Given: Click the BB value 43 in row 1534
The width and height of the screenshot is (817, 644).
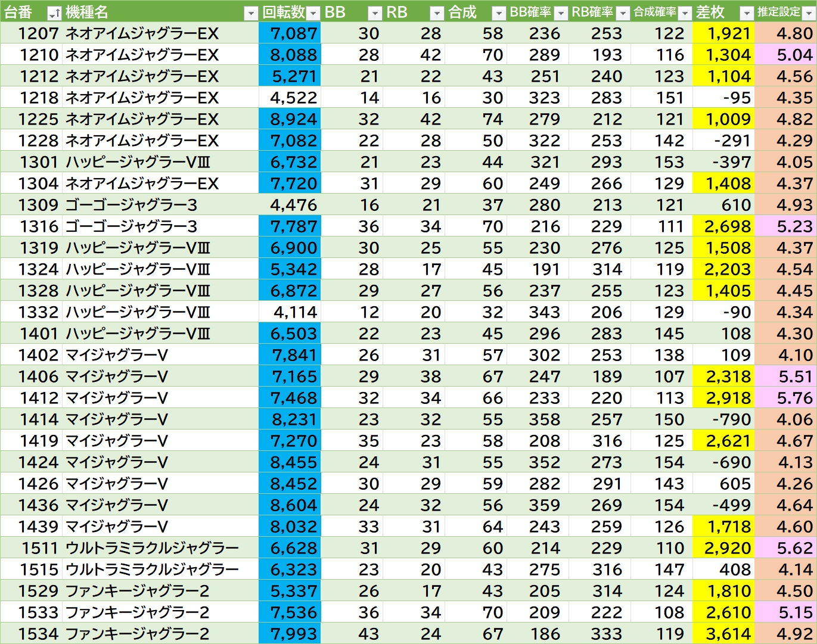Looking at the screenshot, I should tap(352, 634).
